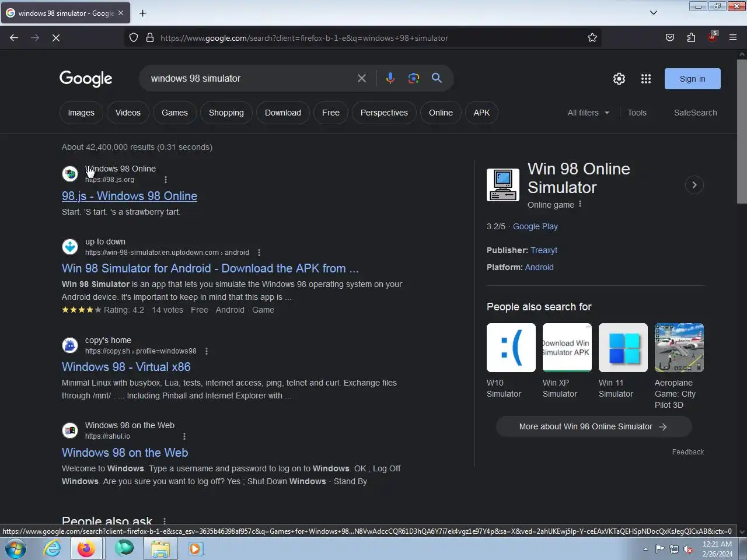This screenshot has width=747, height=560.
Task: Follow the Google Play rating link
Action: 535,226
